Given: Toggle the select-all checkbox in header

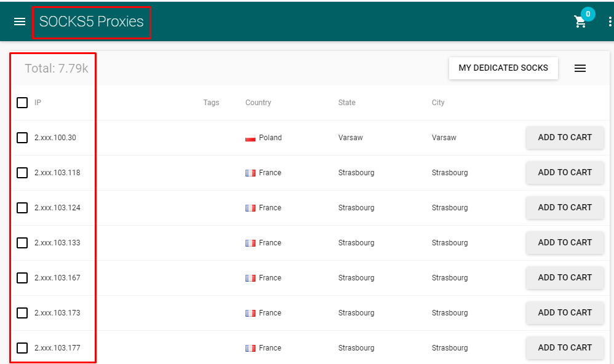Looking at the screenshot, I should click(x=22, y=103).
